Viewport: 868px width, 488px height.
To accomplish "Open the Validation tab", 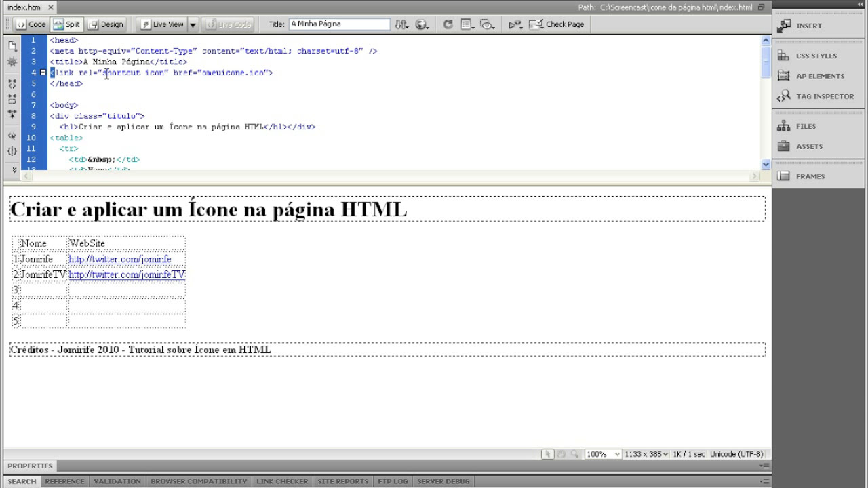I will coord(117,482).
